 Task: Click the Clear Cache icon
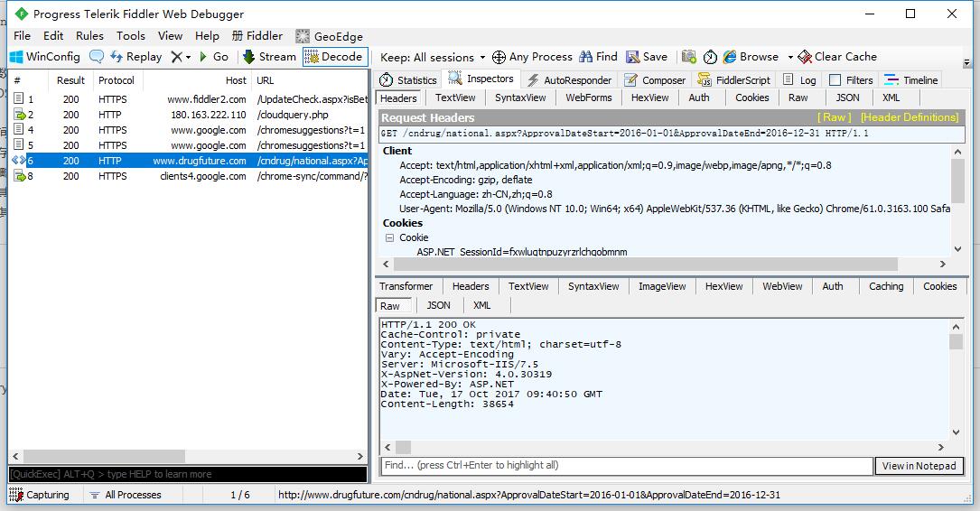click(804, 57)
